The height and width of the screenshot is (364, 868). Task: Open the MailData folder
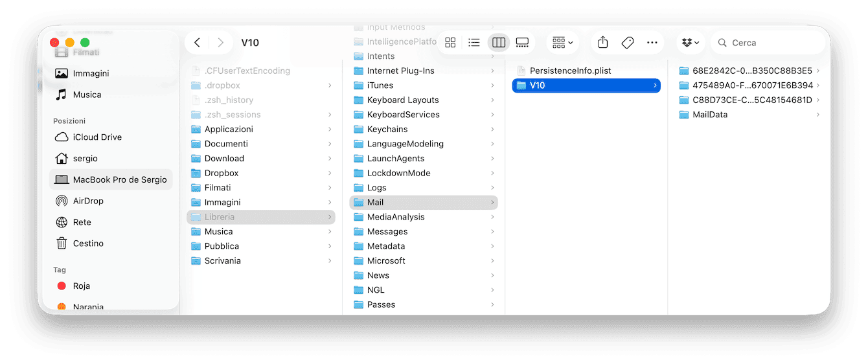749,115
